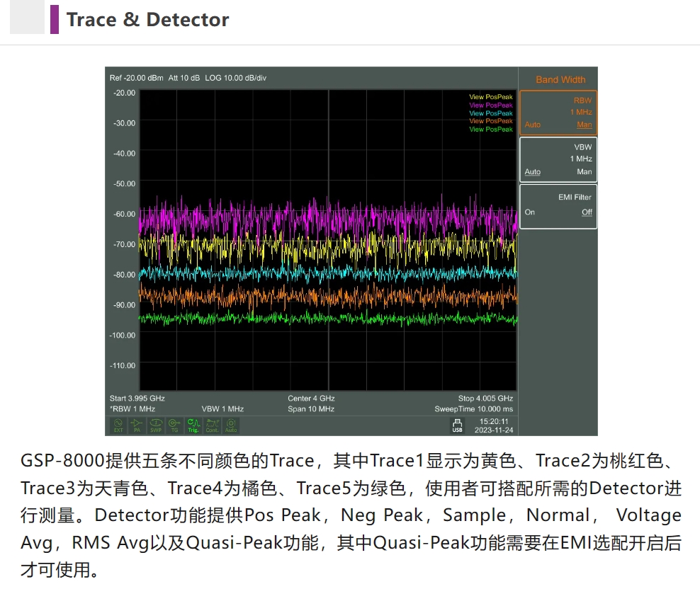Image resolution: width=700 pixels, height=589 pixels.
Task: Click the Center 4 GHz readout
Action: pos(311,399)
